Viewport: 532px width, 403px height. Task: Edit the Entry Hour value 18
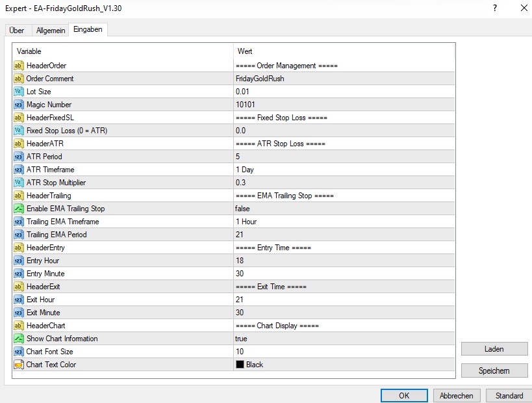[344, 261]
